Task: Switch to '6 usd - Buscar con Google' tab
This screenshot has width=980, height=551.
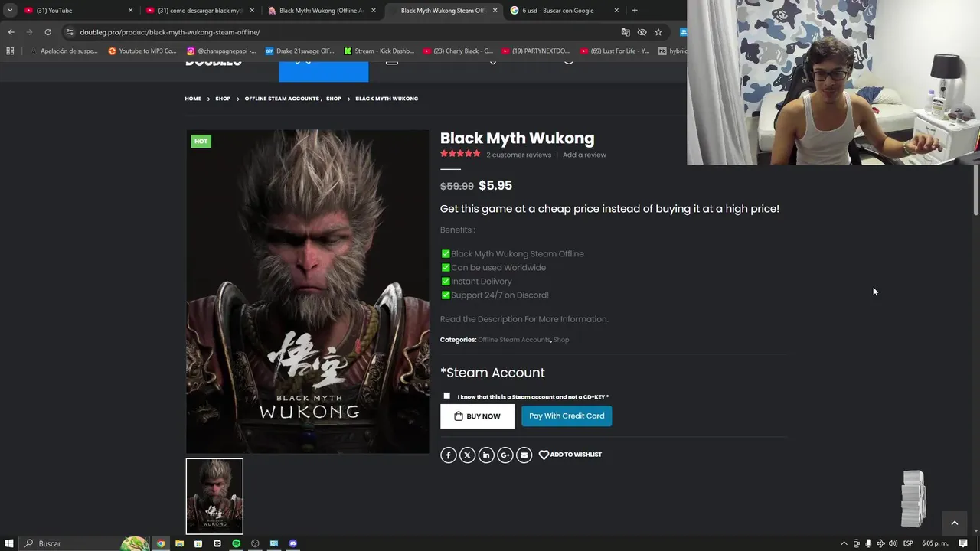Action: 563,11
